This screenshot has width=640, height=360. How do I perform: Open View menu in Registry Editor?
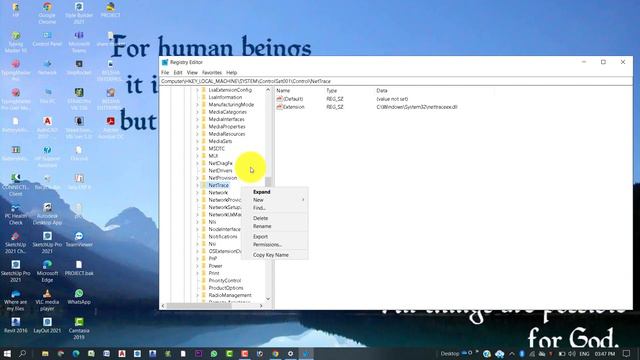(192, 73)
